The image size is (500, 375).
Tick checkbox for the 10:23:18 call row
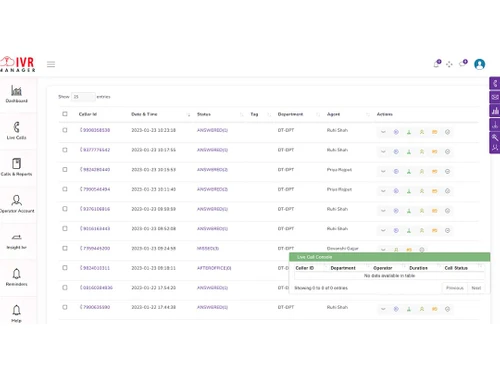[65, 130]
